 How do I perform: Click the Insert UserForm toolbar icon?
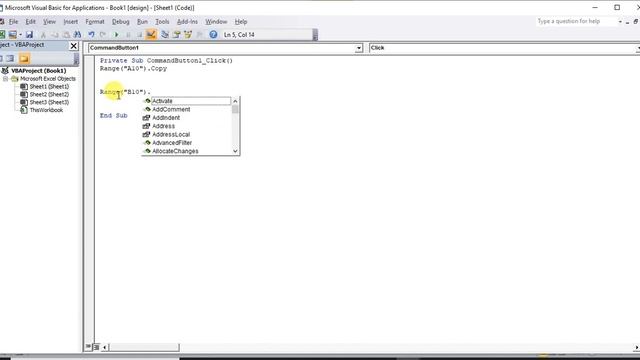pos(13,35)
